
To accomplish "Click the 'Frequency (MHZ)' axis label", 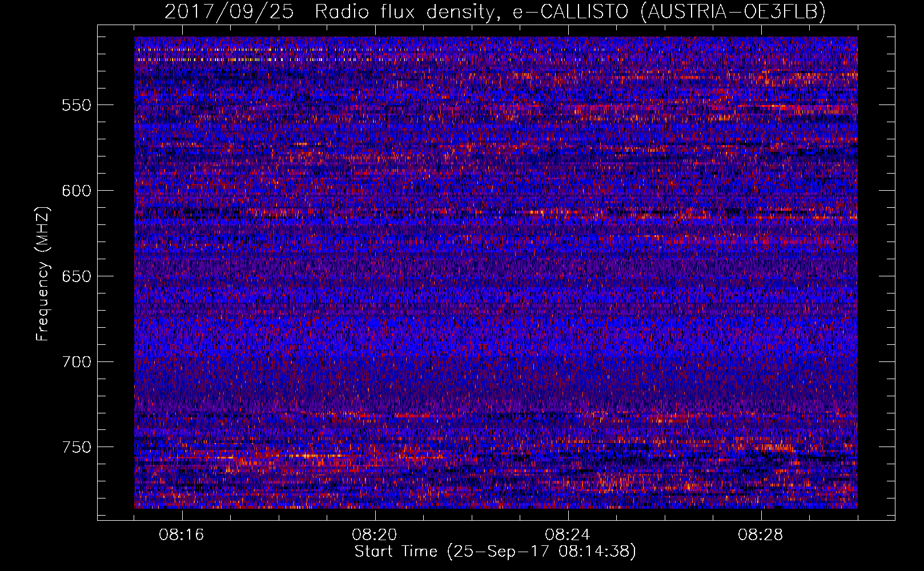I will coord(43,274).
